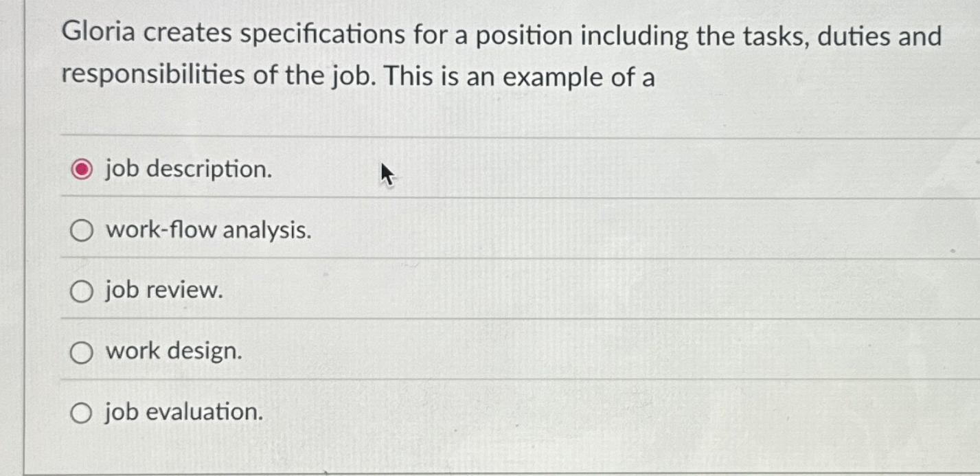Select the work design radio button
980x476 pixels.
click(x=82, y=352)
